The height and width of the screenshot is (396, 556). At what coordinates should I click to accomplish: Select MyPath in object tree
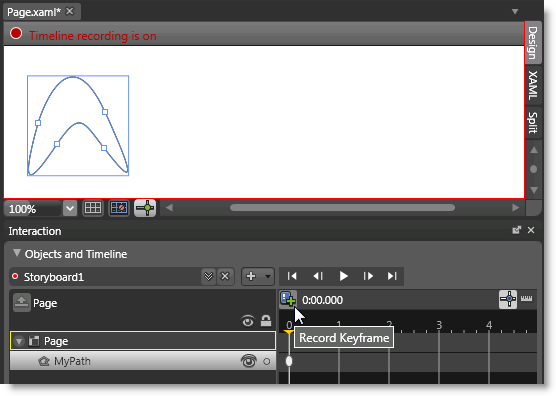coord(143,361)
